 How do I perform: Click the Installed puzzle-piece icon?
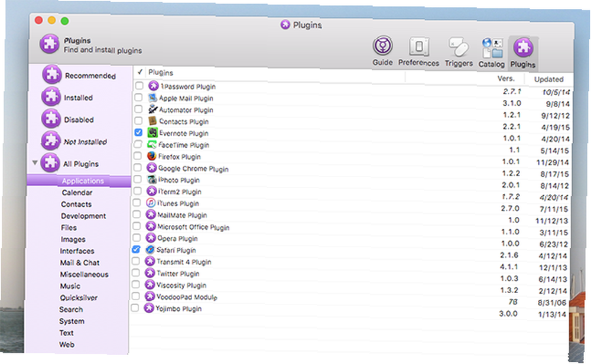tap(51, 96)
